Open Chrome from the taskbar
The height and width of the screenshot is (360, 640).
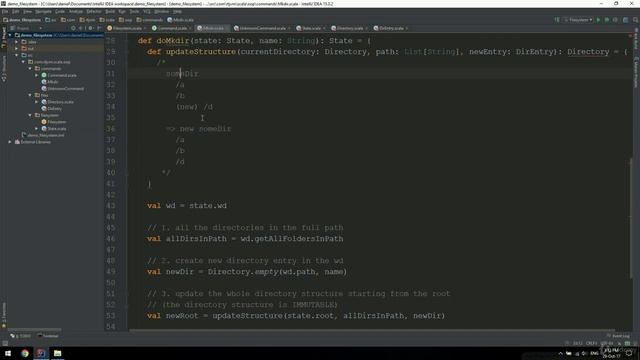click(25, 353)
